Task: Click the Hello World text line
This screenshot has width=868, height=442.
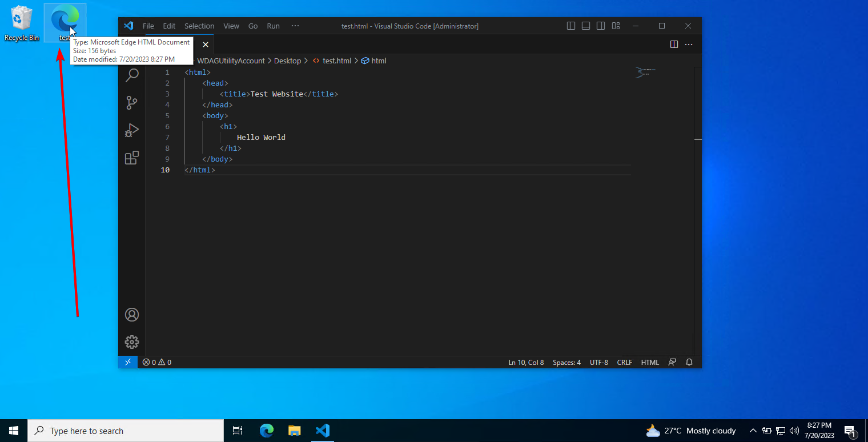Action: coord(261,138)
